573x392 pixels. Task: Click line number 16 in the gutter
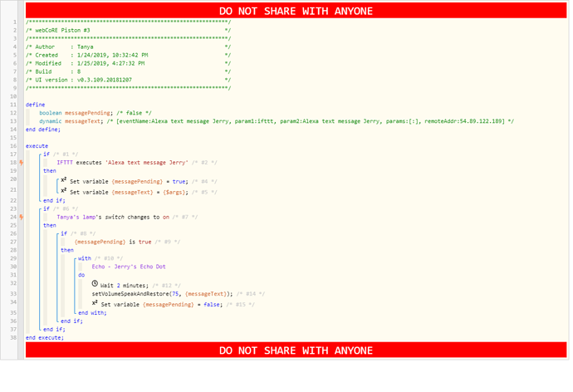[13, 146]
